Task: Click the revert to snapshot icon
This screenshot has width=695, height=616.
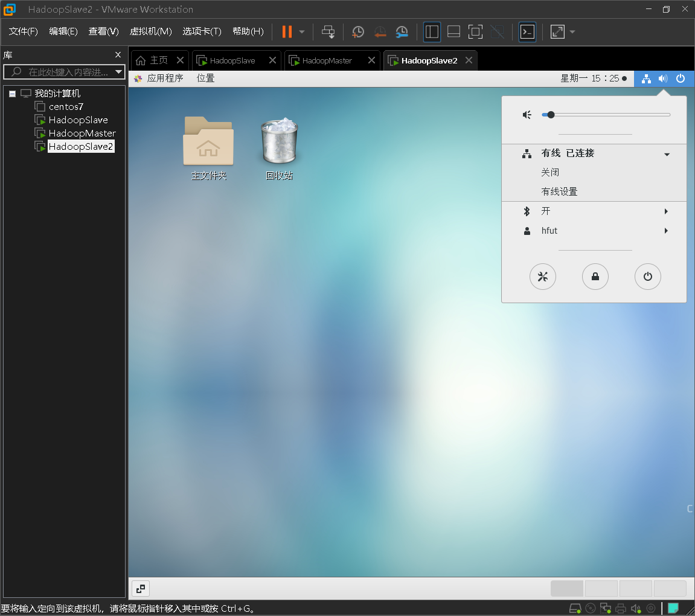Action: click(x=380, y=32)
